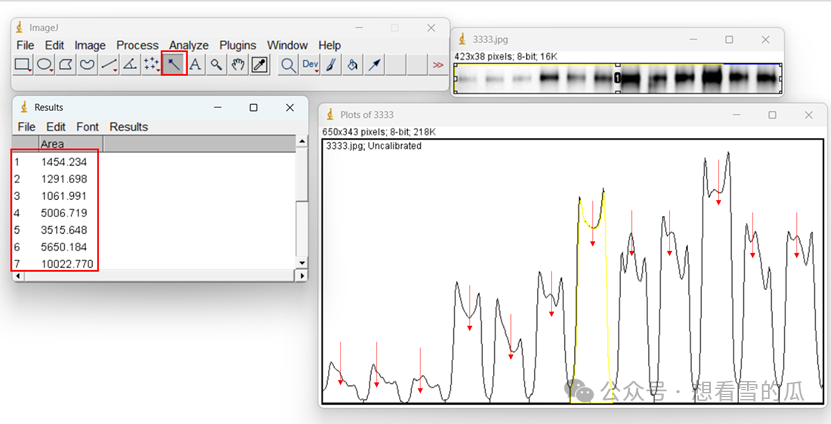Viewport: 831px width, 424px height.
Task: Open the Edit menu in ImageJ
Action: pos(54,45)
